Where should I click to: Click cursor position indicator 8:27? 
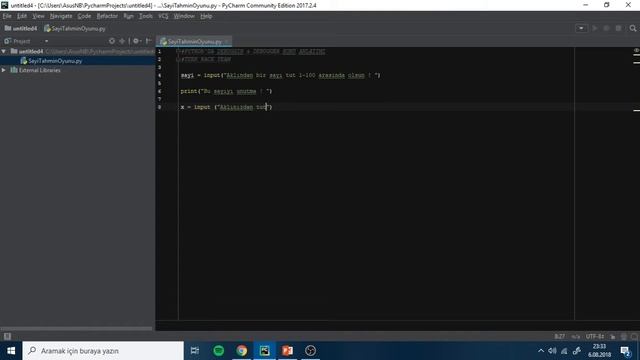(560, 337)
